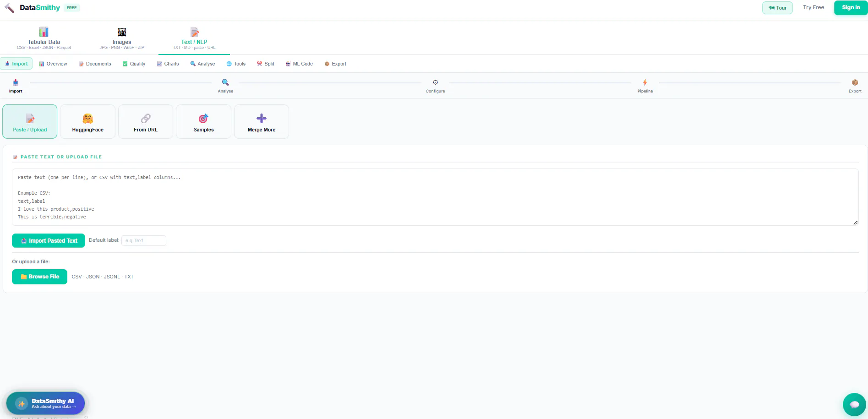The width and height of the screenshot is (868, 419).
Task: Click the CSV · JSON · JSONL · TXT formats text
Action: pyautogui.click(x=103, y=277)
